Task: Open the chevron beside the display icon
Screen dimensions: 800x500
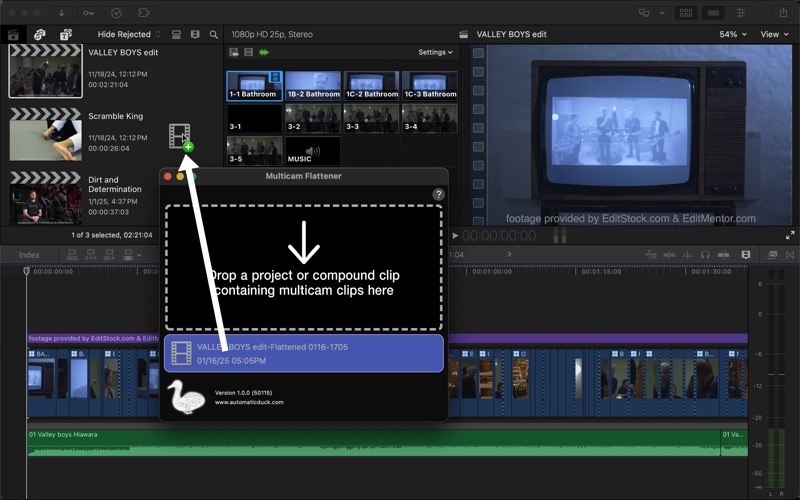Action: (x=662, y=13)
